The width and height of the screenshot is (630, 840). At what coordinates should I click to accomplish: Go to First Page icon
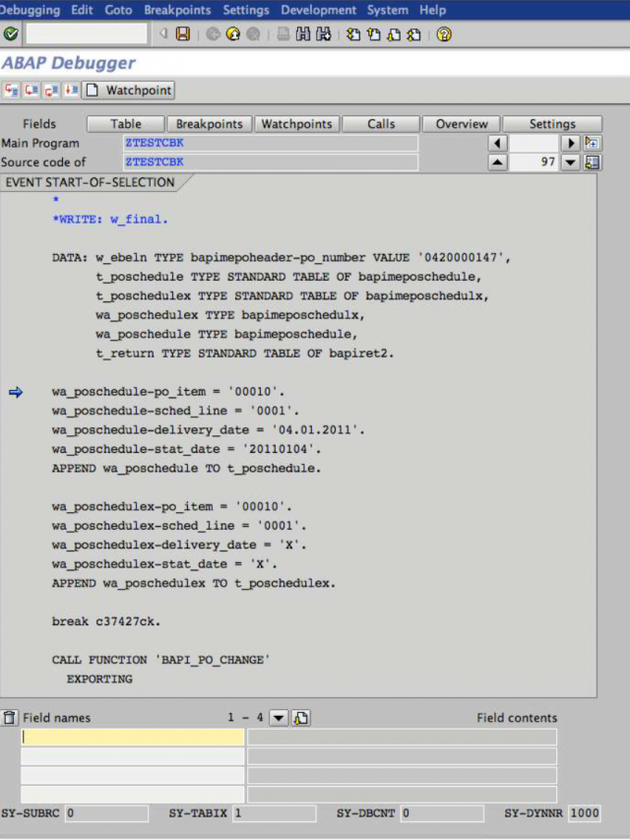(353, 34)
